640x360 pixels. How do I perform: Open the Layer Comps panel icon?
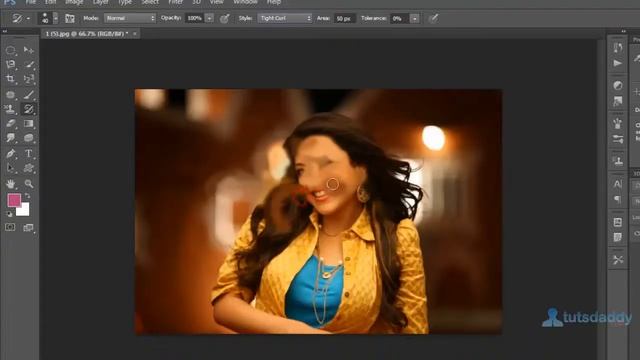[x=618, y=222]
